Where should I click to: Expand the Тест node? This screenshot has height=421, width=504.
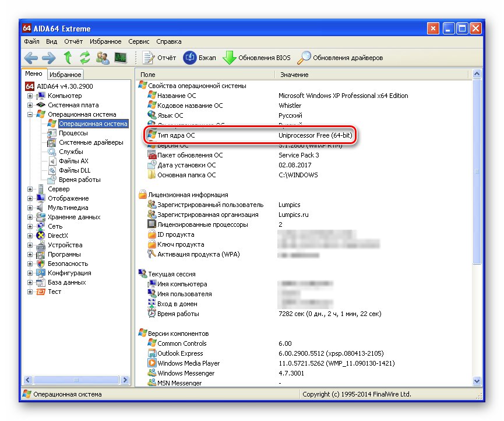click(x=30, y=292)
